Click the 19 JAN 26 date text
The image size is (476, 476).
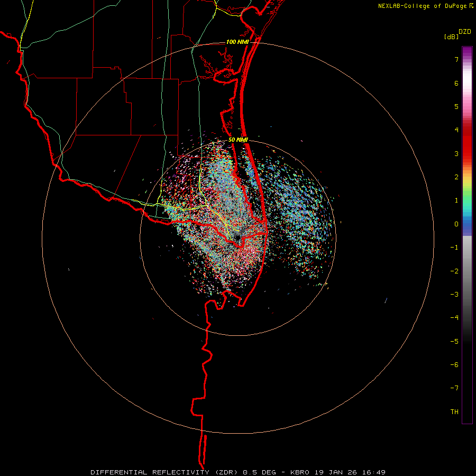pyautogui.click(x=335, y=472)
